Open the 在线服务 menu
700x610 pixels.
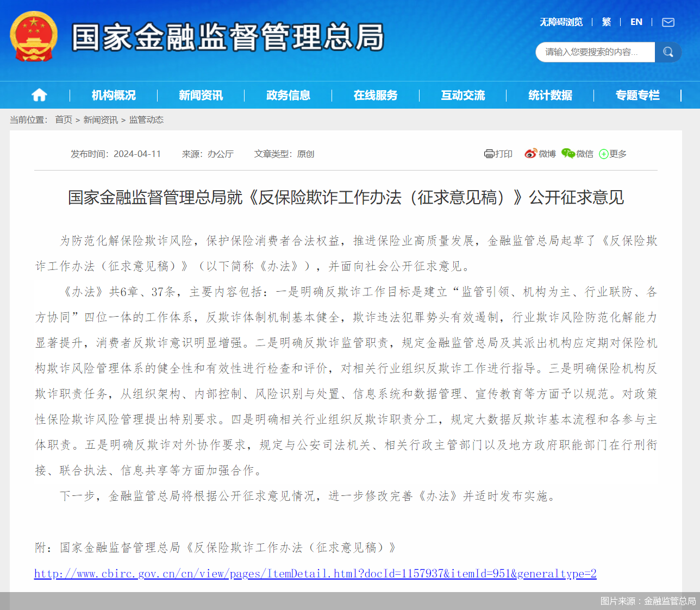[x=376, y=95]
